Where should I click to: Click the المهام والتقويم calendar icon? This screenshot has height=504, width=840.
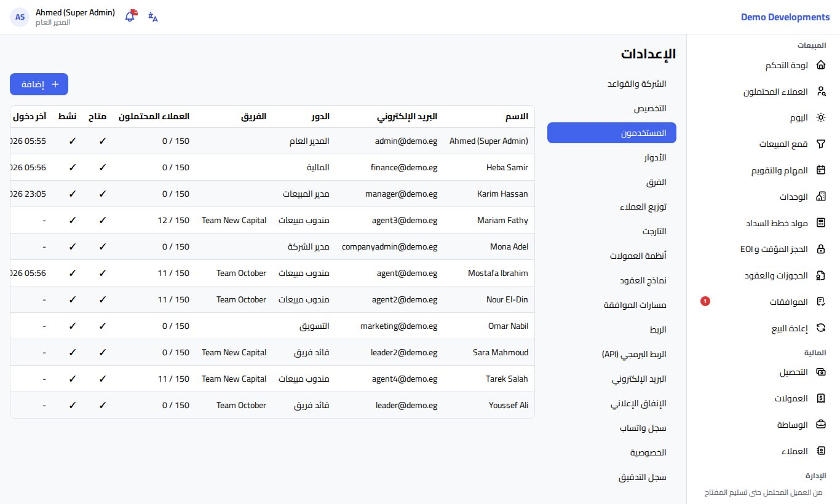click(820, 170)
